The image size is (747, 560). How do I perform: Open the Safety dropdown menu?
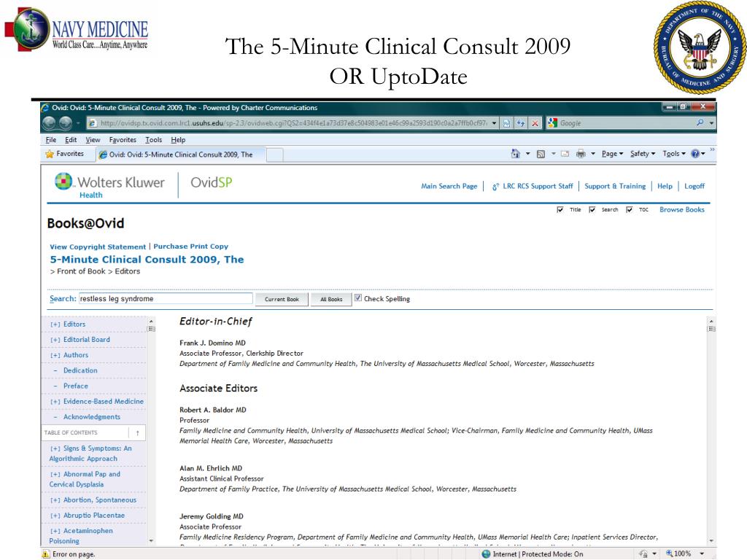coord(643,153)
